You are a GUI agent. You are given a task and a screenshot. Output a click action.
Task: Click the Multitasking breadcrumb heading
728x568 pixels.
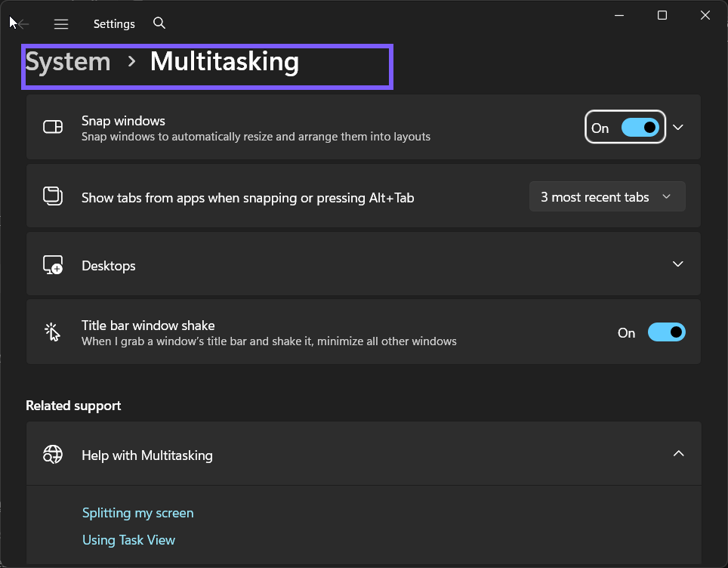pyautogui.click(x=224, y=62)
